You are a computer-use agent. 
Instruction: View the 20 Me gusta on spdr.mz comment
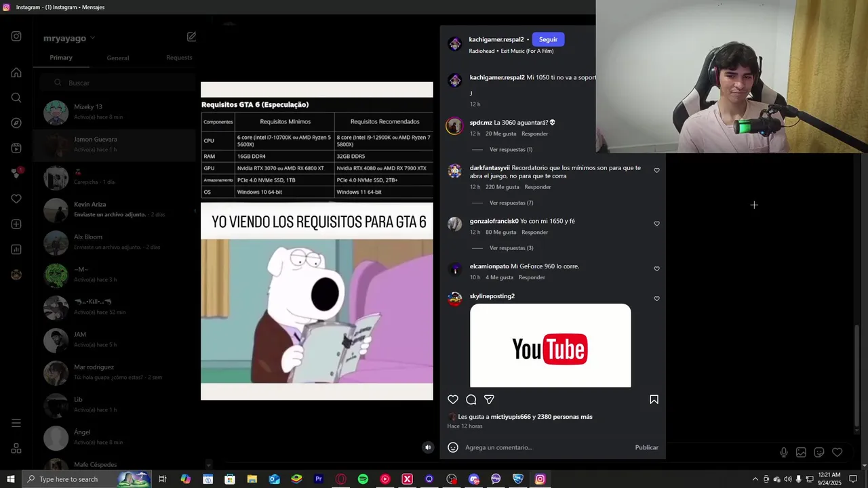tap(500, 134)
